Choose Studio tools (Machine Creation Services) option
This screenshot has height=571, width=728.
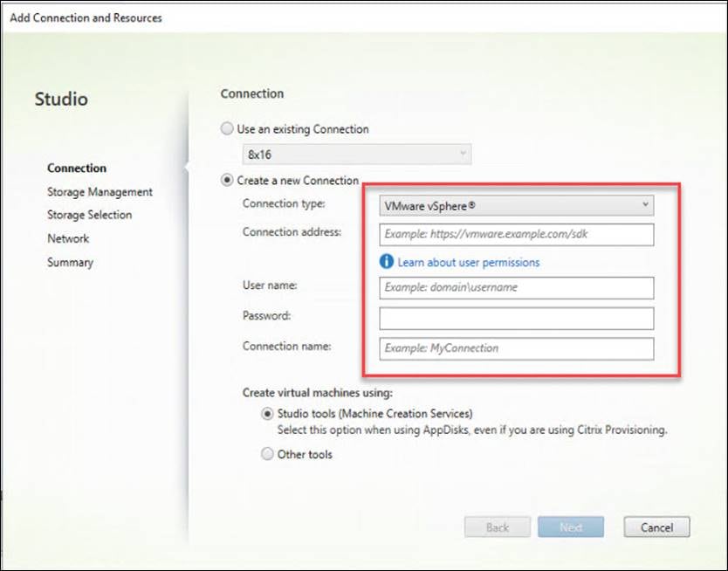point(267,414)
